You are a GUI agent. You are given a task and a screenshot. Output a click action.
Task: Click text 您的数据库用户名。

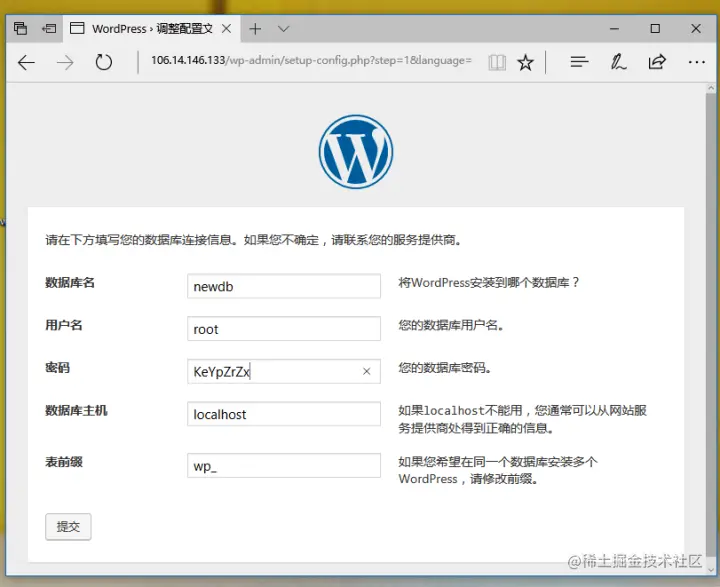click(x=451, y=325)
